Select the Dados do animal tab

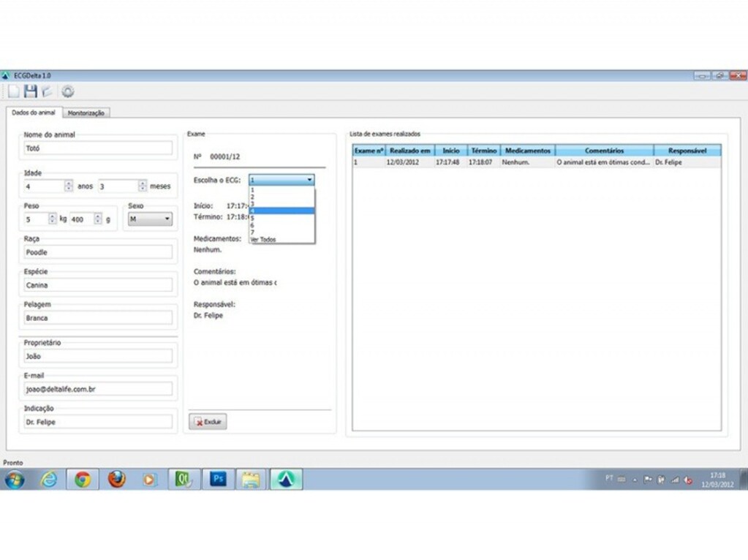click(34, 113)
